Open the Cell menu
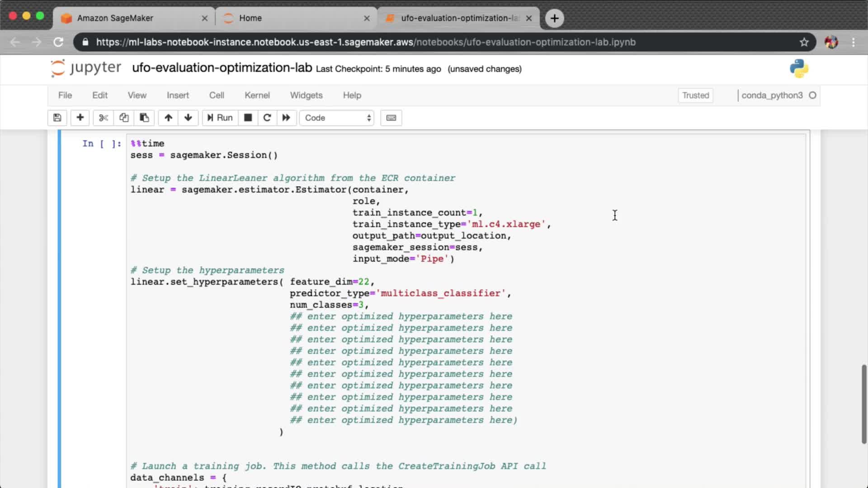This screenshot has height=488, width=868. (217, 95)
